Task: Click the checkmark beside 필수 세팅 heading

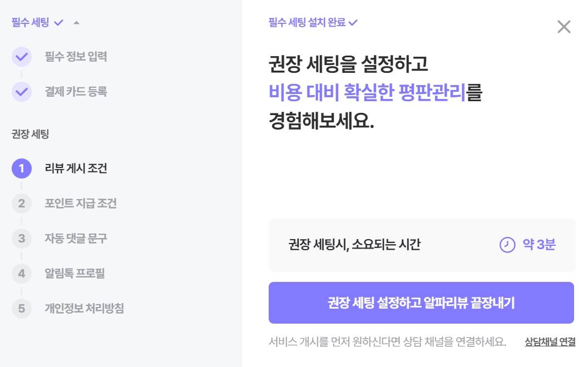Action: click(59, 23)
